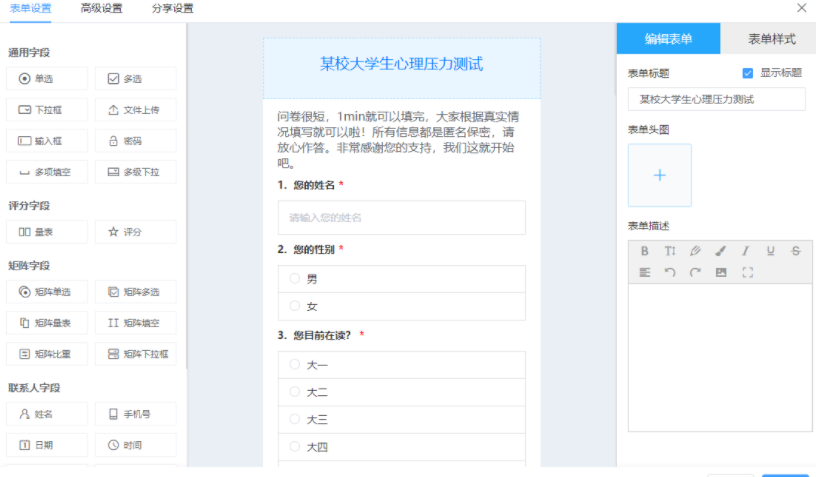
Task: Choose 大四 radio option
Action: pos(295,446)
